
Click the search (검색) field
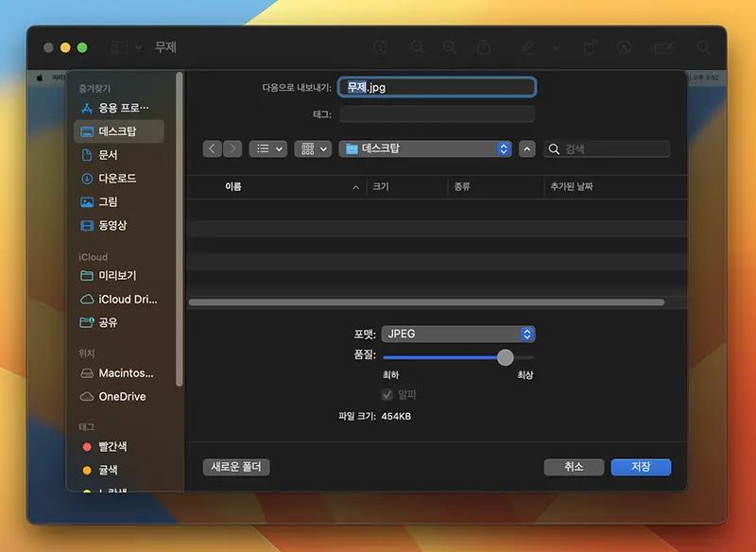tap(607, 149)
